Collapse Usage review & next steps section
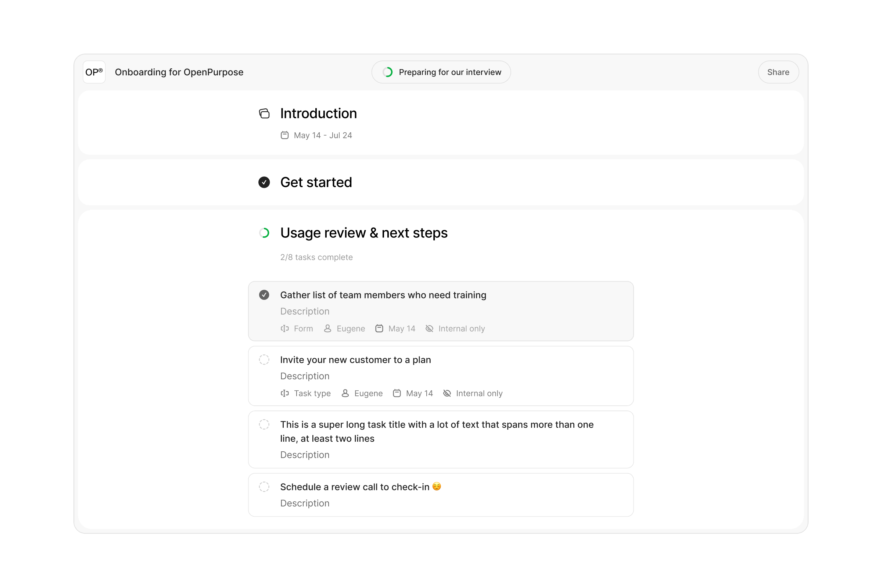This screenshot has height=588, width=882. [363, 233]
